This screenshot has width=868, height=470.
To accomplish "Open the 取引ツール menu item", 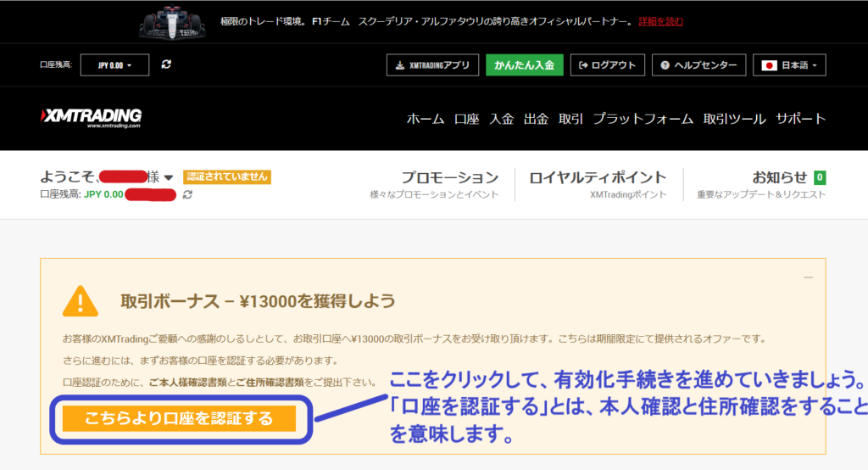I will (734, 119).
